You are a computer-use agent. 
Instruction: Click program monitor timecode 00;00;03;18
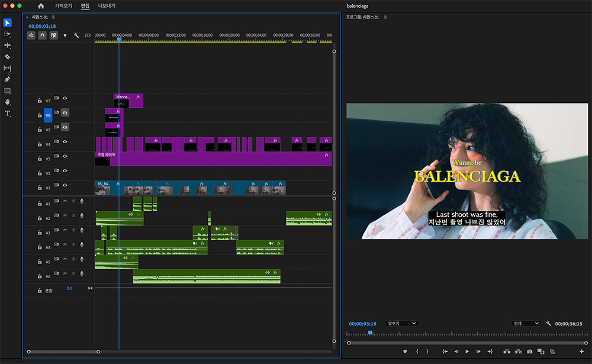(x=362, y=324)
